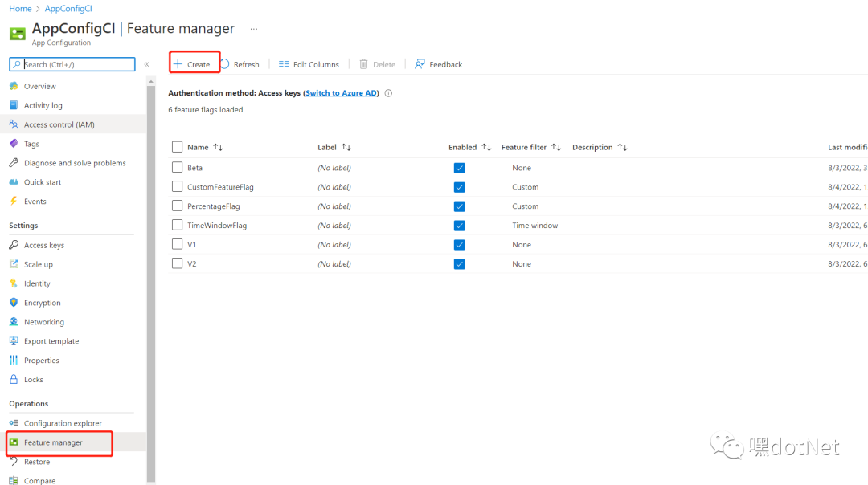Screen dimensions: 868x485
Task: Click the Compare icon in sidebar
Action: point(14,480)
